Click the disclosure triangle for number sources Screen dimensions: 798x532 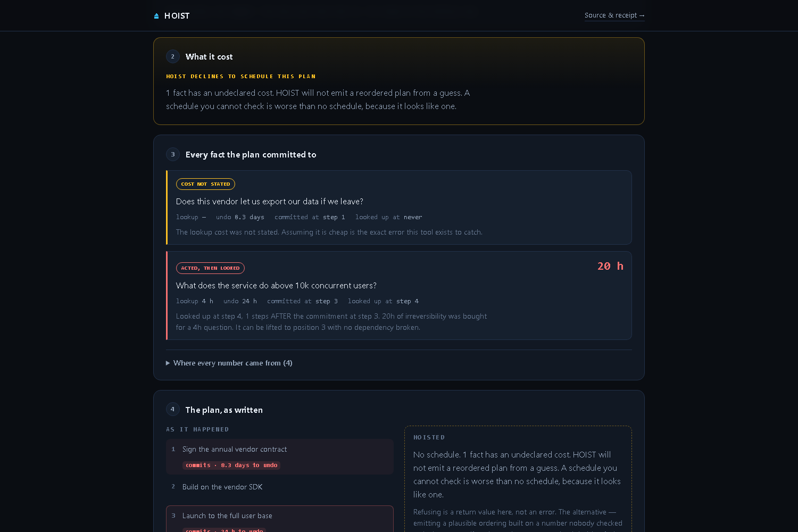pyautogui.click(x=168, y=363)
